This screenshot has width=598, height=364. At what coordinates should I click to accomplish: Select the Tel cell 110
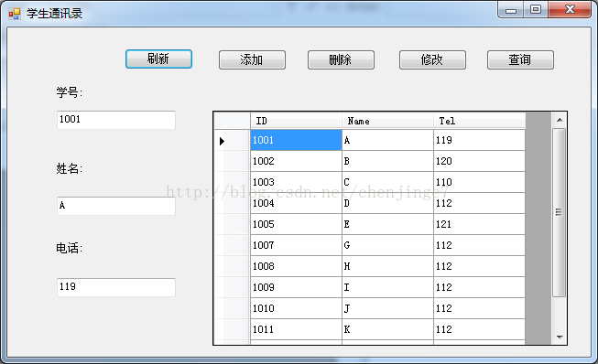click(479, 182)
